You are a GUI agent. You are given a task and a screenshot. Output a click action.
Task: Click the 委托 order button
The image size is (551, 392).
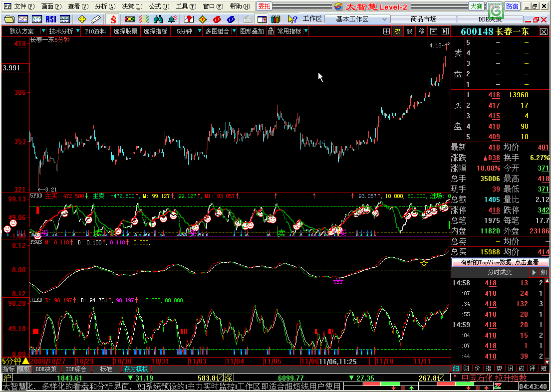(263, 6)
